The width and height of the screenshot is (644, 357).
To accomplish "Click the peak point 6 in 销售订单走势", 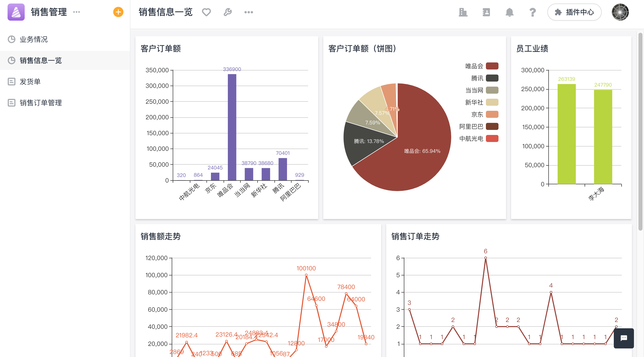I will pos(485,258).
